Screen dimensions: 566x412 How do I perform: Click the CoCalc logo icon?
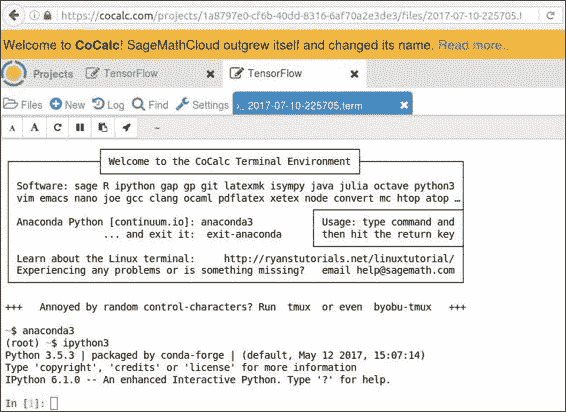click(14, 73)
